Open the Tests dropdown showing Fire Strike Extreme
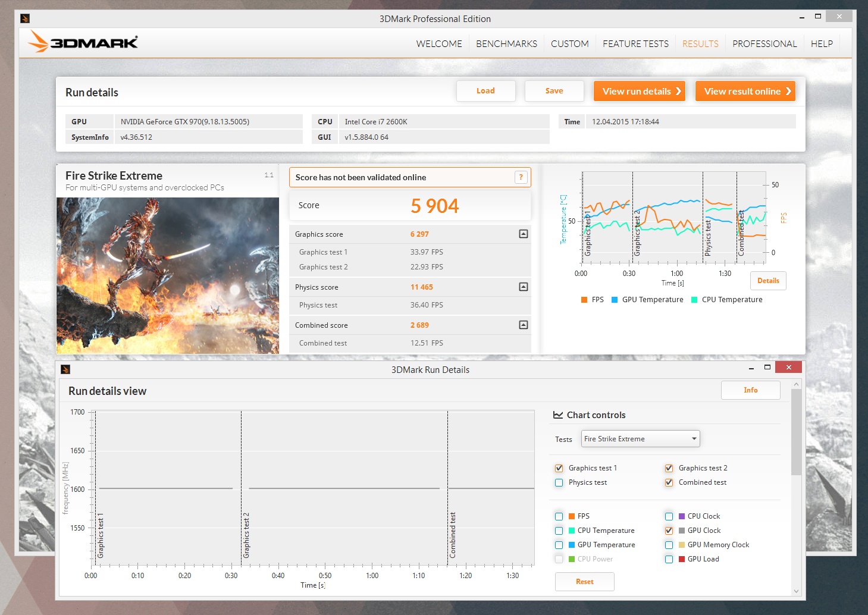Screen dimensions: 868x615 tap(640, 439)
